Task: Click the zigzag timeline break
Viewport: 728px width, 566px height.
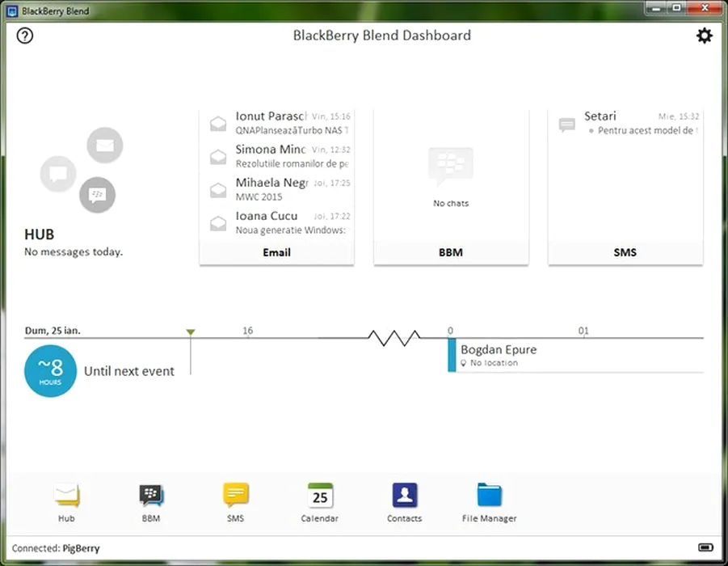Action: click(x=394, y=338)
